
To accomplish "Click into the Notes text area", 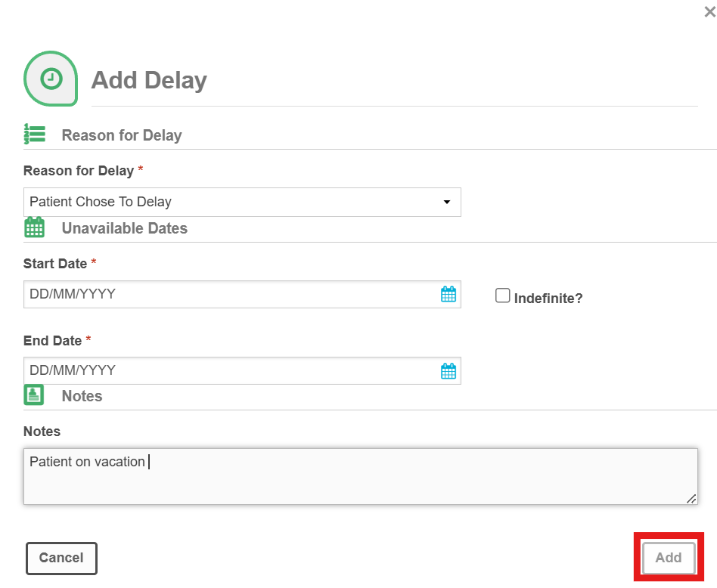I will [x=361, y=477].
